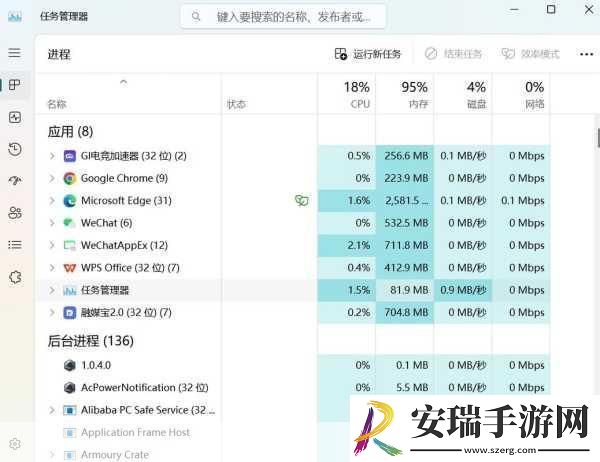Click the Task Manager title bar logo
The image size is (600, 462).
click(x=15, y=16)
